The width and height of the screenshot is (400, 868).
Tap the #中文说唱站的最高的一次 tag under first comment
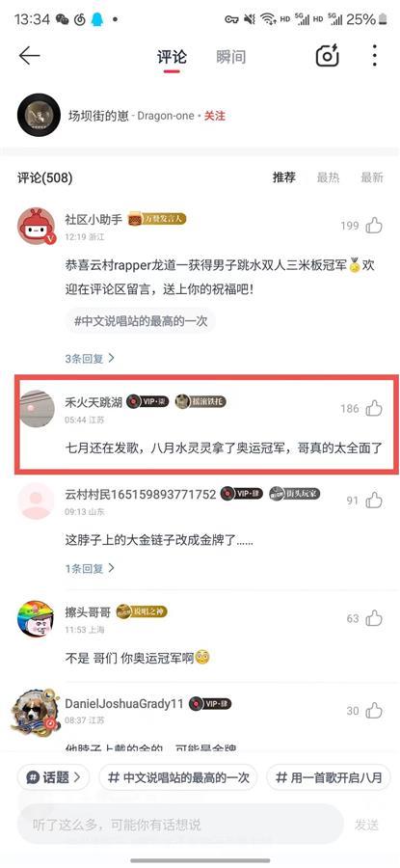click(141, 320)
